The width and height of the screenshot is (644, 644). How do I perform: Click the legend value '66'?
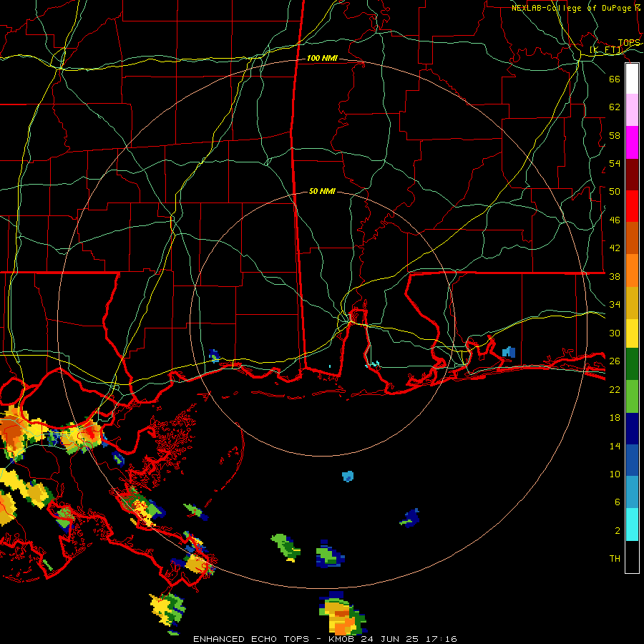[x=615, y=79]
